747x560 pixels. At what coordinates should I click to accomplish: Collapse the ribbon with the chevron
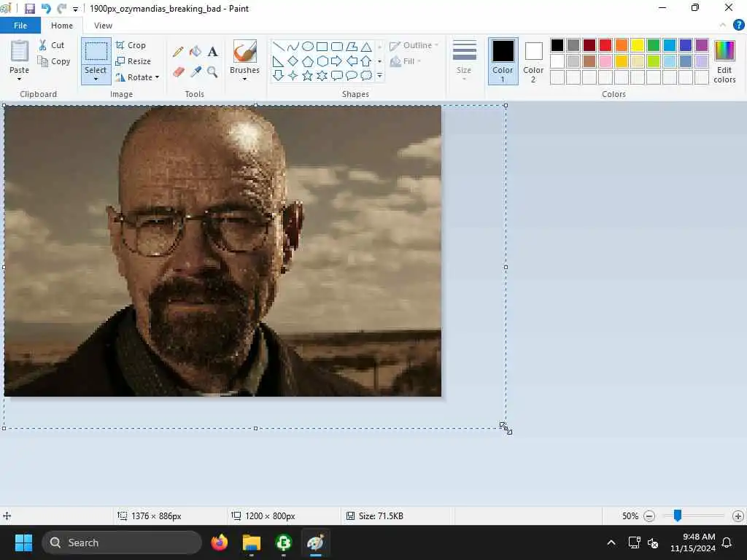[x=723, y=26]
